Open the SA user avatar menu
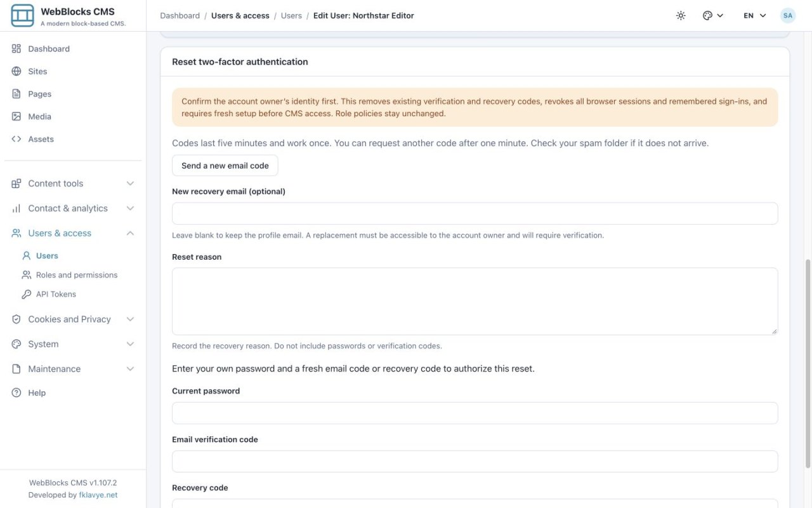 click(x=788, y=16)
